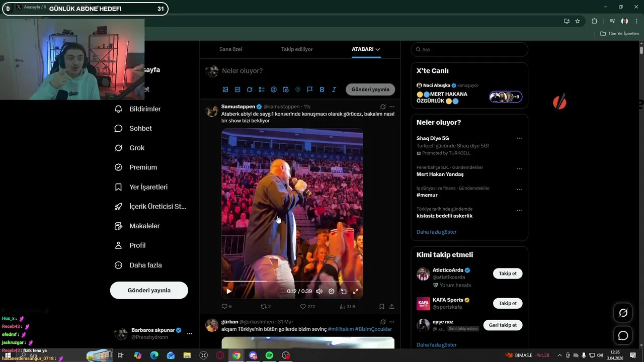Click the Ara search field on X

tap(469, 50)
